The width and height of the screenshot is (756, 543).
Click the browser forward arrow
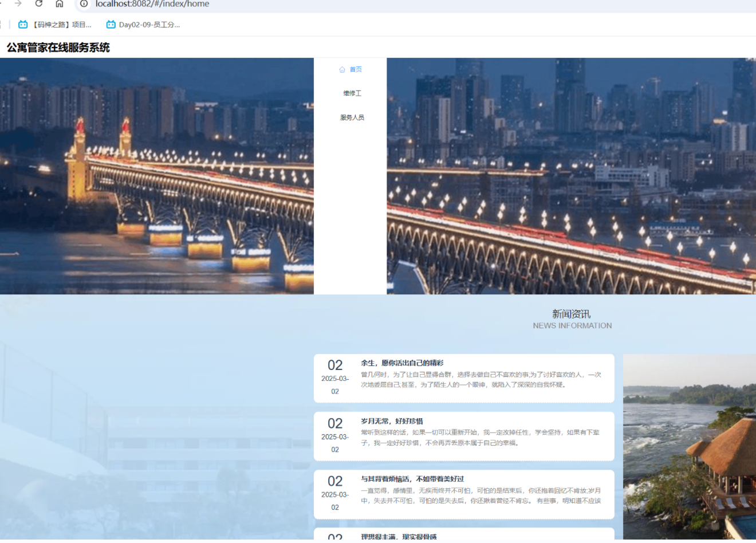(18, 3)
